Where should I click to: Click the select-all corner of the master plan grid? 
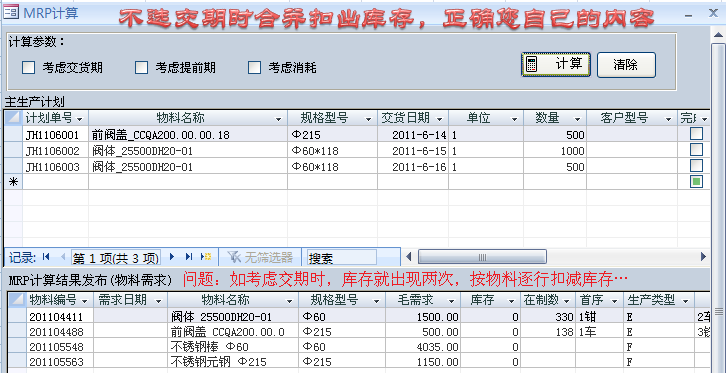[13, 118]
